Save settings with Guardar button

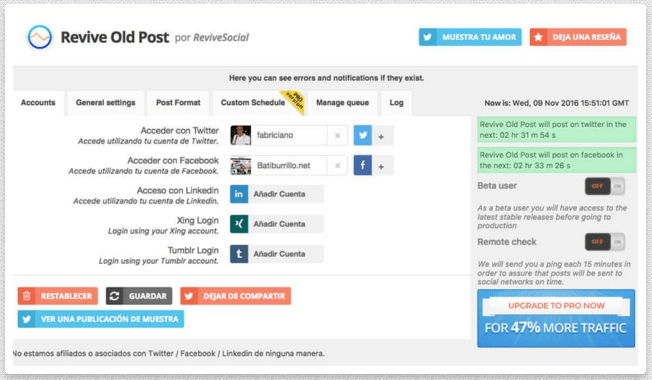[x=139, y=296]
